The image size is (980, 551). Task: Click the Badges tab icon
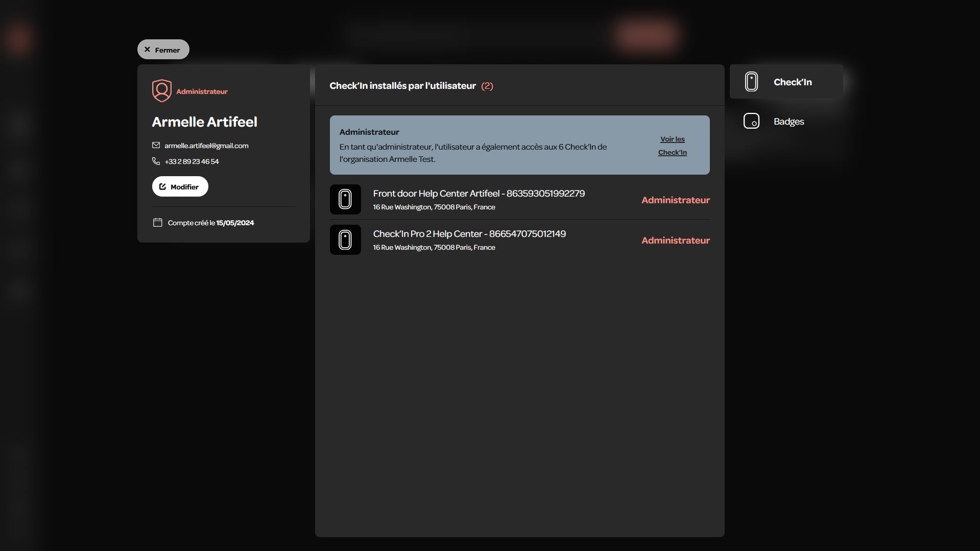[x=751, y=121]
